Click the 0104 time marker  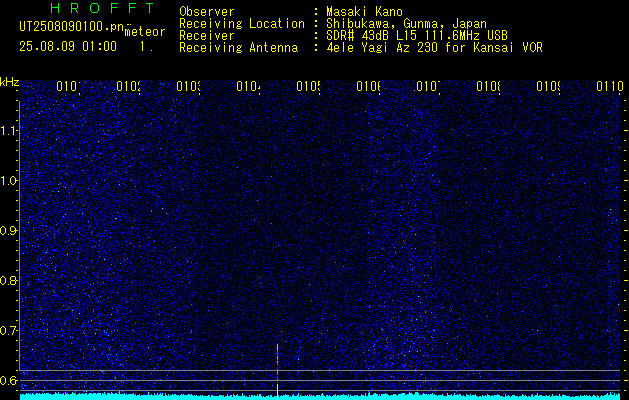248,86
